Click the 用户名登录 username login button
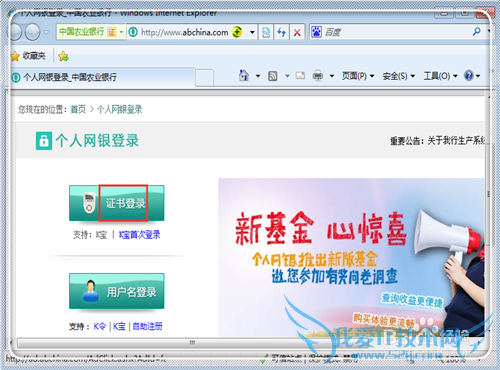 (117, 291)
